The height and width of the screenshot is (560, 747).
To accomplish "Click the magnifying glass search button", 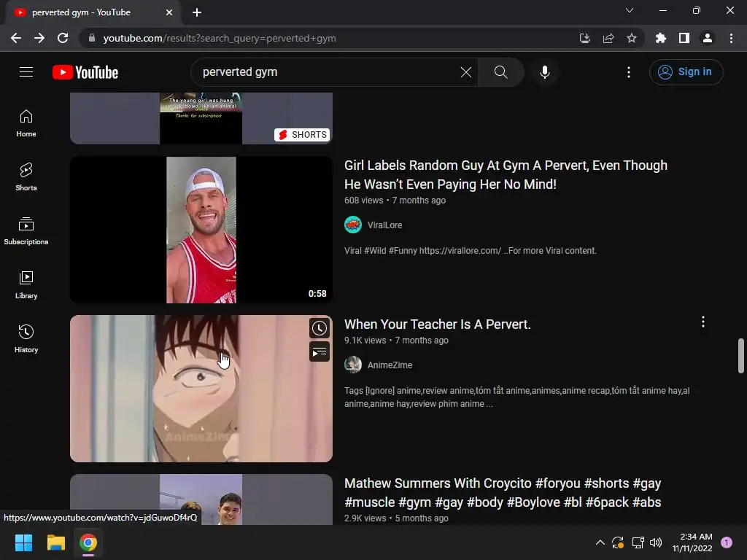I will click(x=500, y=72).
